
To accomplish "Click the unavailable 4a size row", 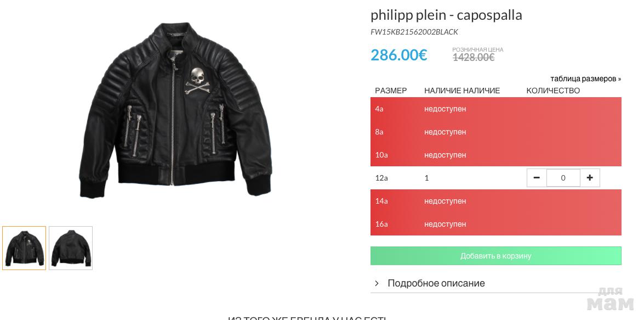I will 495,109.
